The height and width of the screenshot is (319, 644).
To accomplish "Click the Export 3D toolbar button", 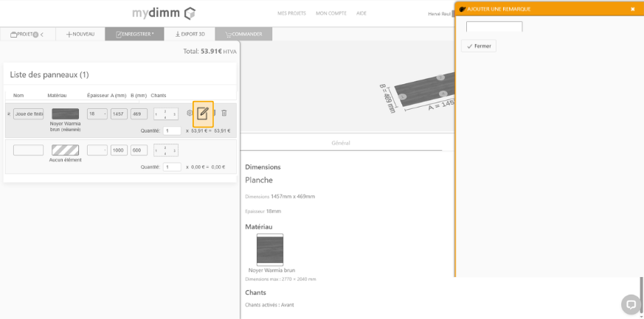I will [x=190, y=34].
